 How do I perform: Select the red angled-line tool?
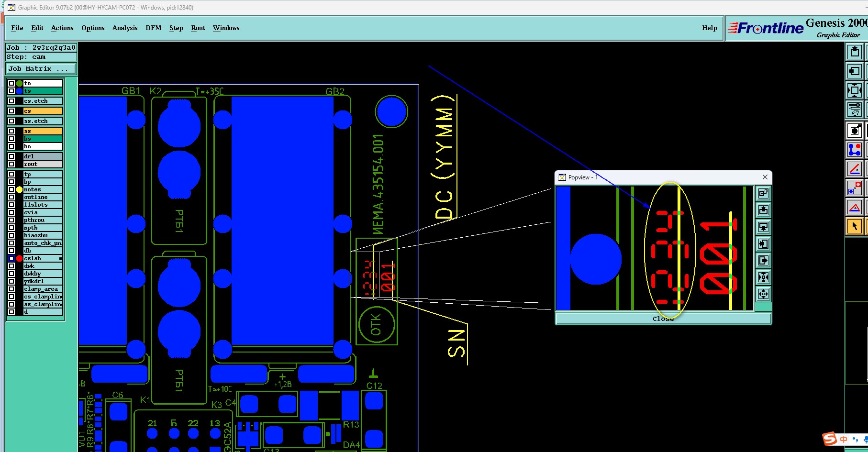pyautogui.click(x=855, y=169)
